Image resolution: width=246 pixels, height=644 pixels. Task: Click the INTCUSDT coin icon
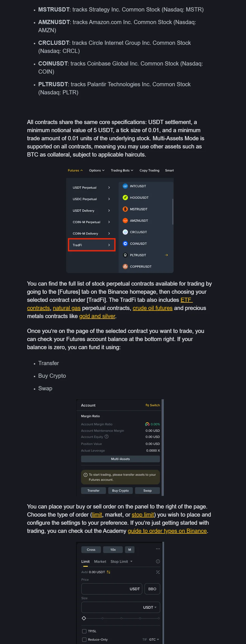point(125,186)
